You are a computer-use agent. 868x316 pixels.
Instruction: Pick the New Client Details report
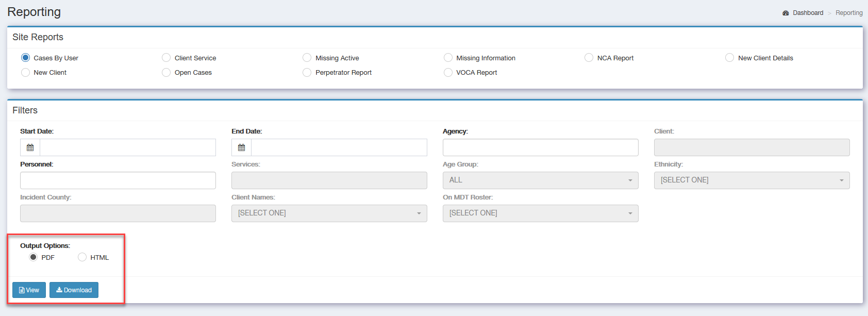(729, 58)
